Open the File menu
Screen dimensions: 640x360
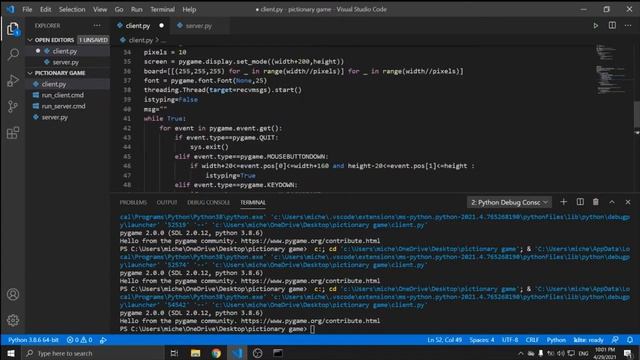point(27,9)
